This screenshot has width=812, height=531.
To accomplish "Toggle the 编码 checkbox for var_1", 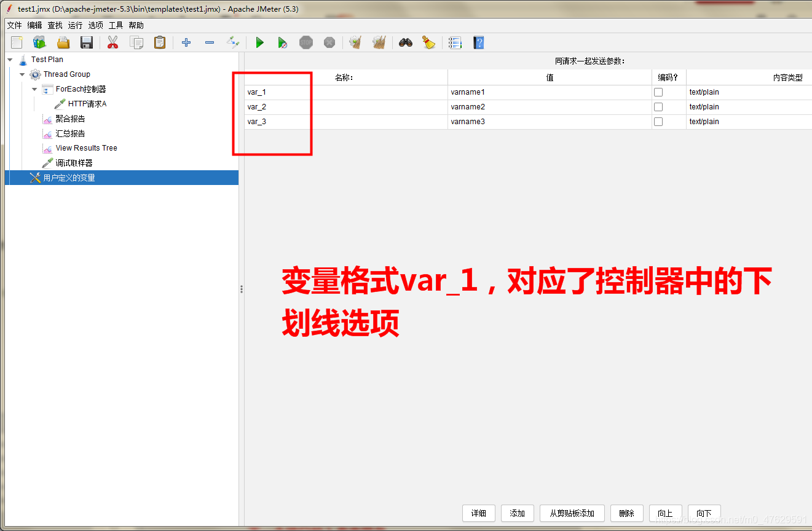I will point(658,92).
